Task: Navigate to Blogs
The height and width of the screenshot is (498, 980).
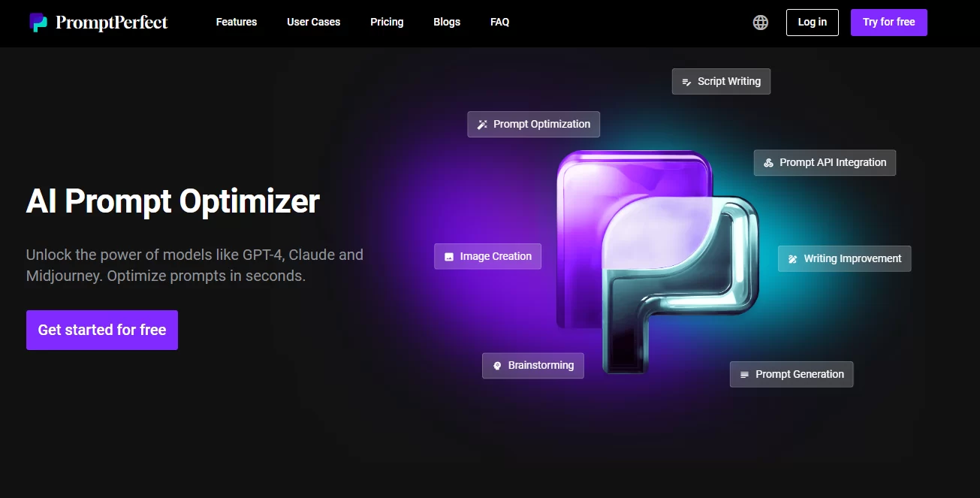Action: point(447,23)
